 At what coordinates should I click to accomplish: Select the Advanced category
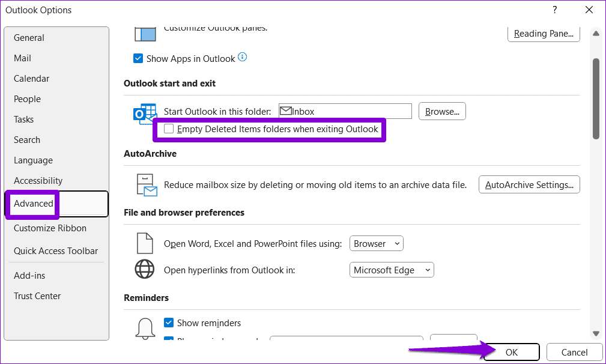click(x=56, y=204)
